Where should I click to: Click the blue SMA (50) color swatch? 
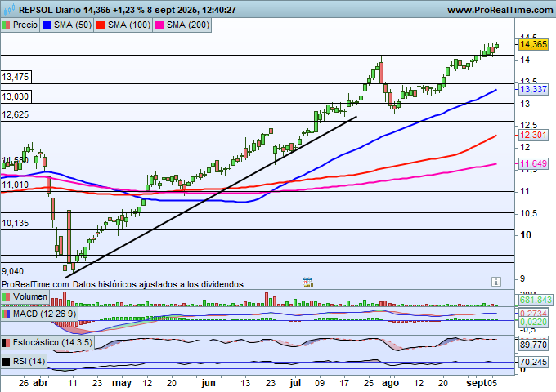pyautogui.click(x=48, y=25)
